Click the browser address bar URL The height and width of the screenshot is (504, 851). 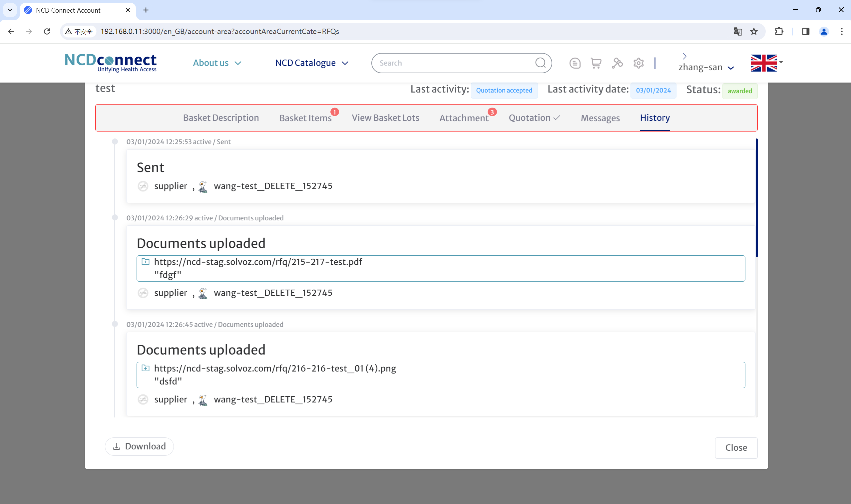point(219,31)
